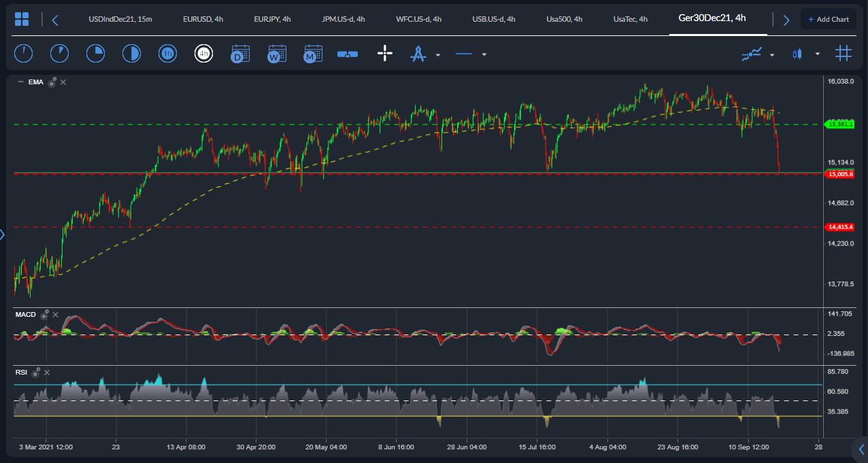Switch to the EURUSD, 4h tab

(x=203, y=19)
